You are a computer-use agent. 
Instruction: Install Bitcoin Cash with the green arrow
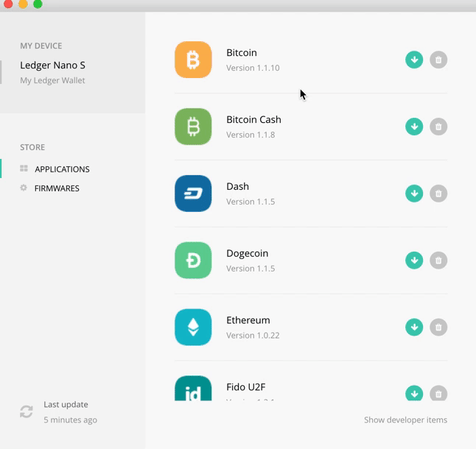point(414,127)
